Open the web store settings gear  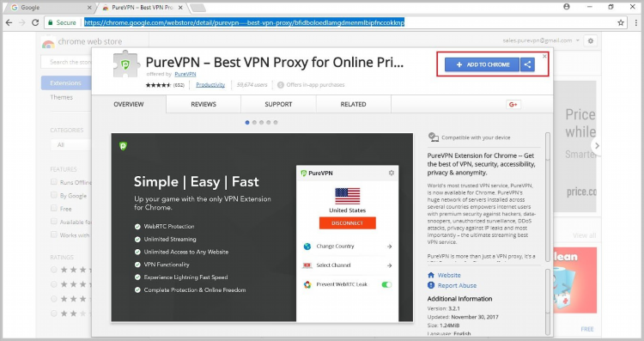[x=591, y=40]
